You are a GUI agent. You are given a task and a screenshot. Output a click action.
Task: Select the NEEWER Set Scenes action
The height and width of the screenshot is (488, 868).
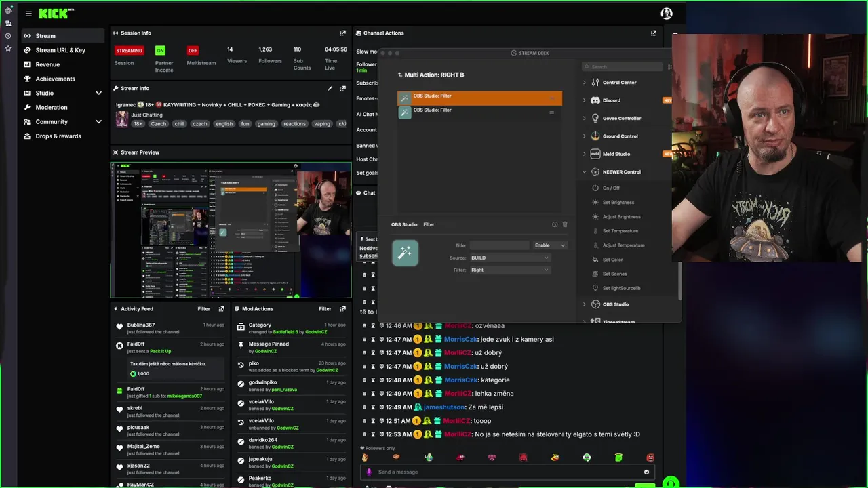pyautogui.click(x=614, y=274)
